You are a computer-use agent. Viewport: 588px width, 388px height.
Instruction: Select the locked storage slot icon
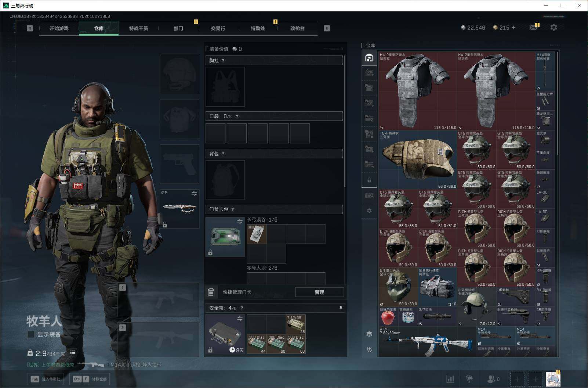(x=369, y=180)
